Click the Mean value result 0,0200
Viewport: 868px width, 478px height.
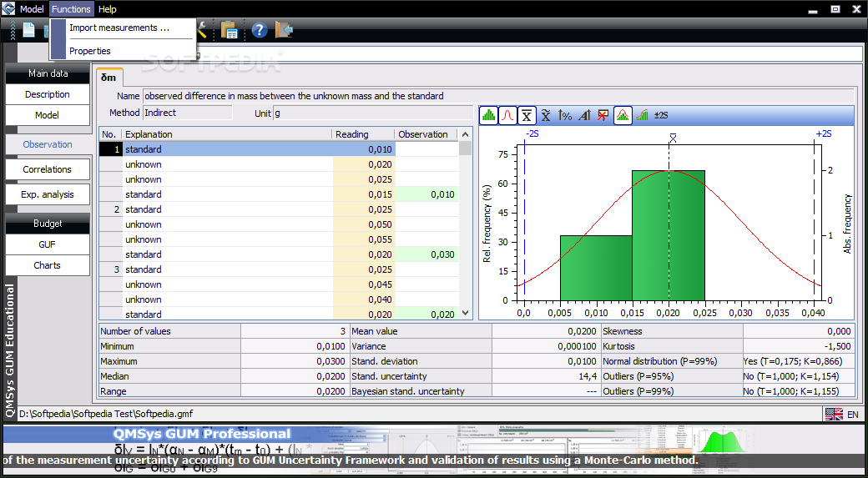pos(545,331)
